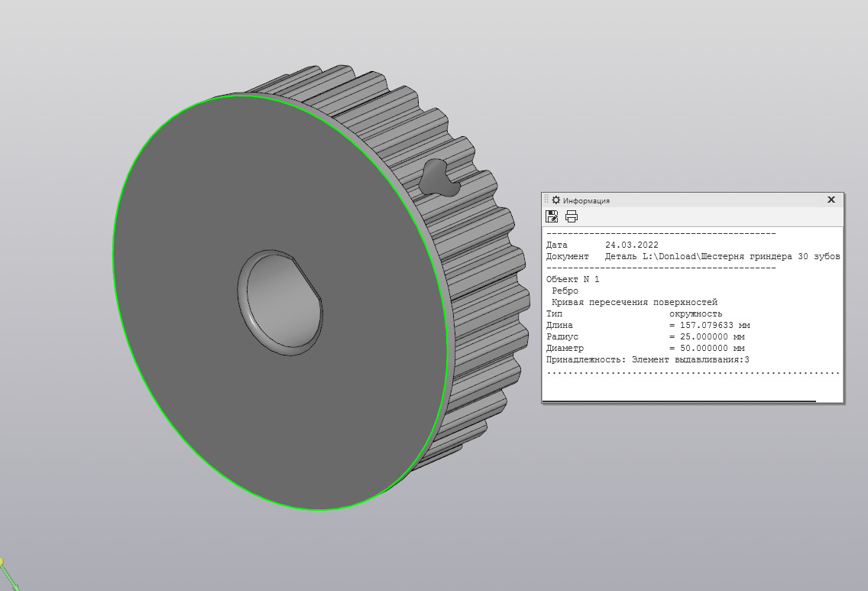Click the Объект N 1 line
The height and width of the screenshot is (591, 868).
pyautogui.click(x=572, y=279)
